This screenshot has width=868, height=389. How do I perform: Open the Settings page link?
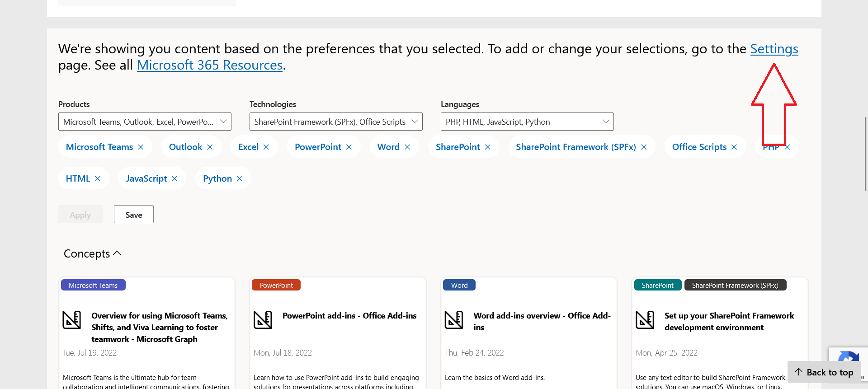click(774, 49)
